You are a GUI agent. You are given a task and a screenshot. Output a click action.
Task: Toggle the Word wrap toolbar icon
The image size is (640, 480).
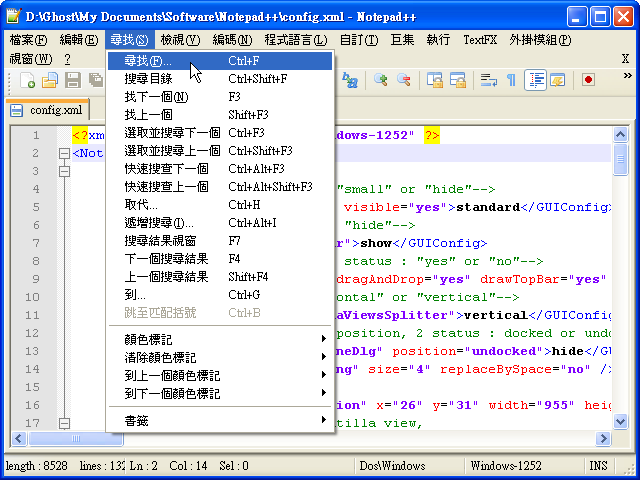coord(489,80)
